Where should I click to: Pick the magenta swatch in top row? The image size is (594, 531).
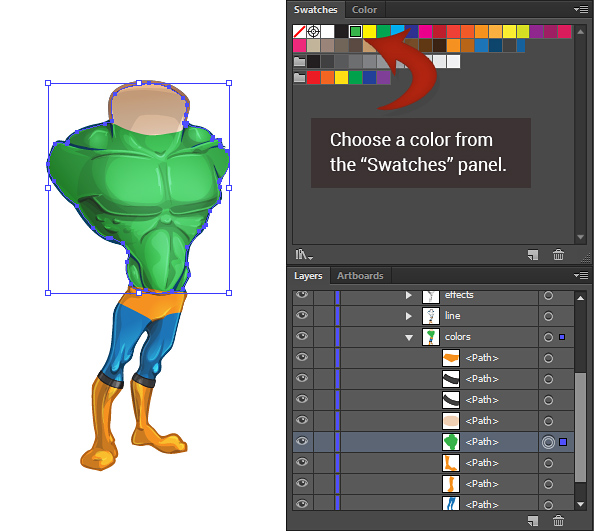click(425, 32)
